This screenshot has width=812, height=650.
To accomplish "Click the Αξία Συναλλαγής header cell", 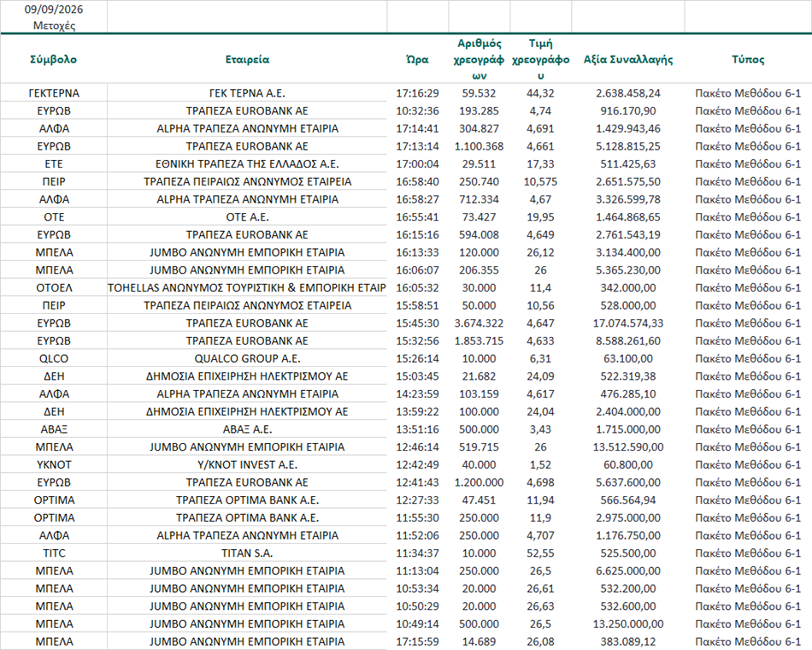I will pyautogui.click(x=628, y=59).
